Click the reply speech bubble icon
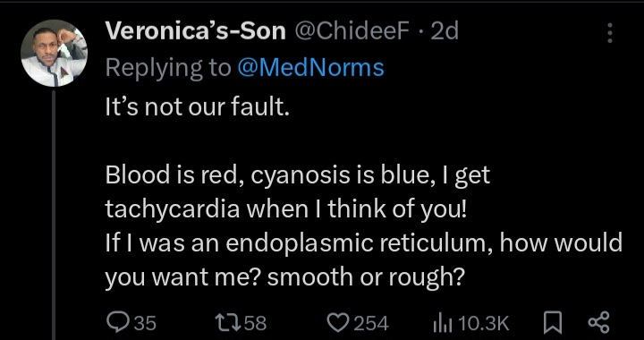This screenshot has height=340, width=644. click(x=117, y=322)
